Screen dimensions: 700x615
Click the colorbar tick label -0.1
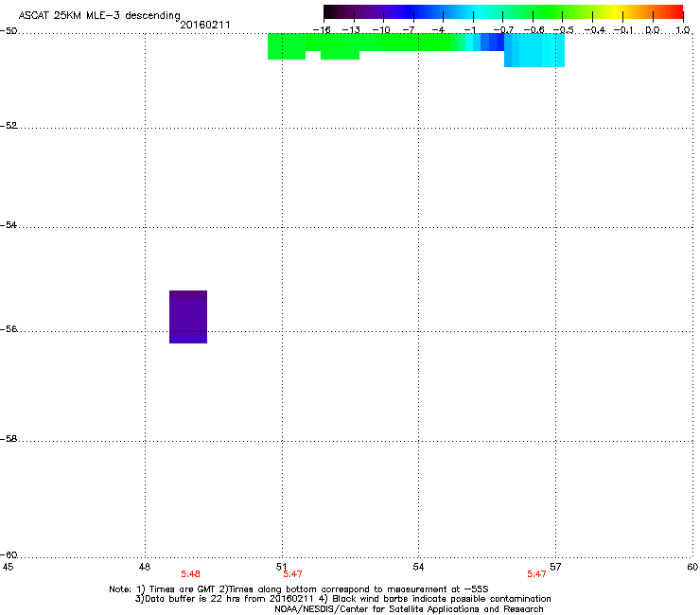pos(623,30)
